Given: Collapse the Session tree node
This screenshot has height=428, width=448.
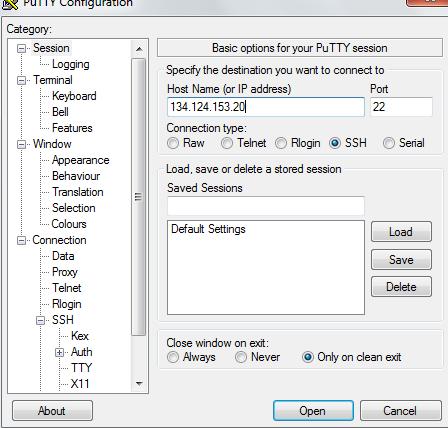Looking at the screenshot, I should pos(21,49).
